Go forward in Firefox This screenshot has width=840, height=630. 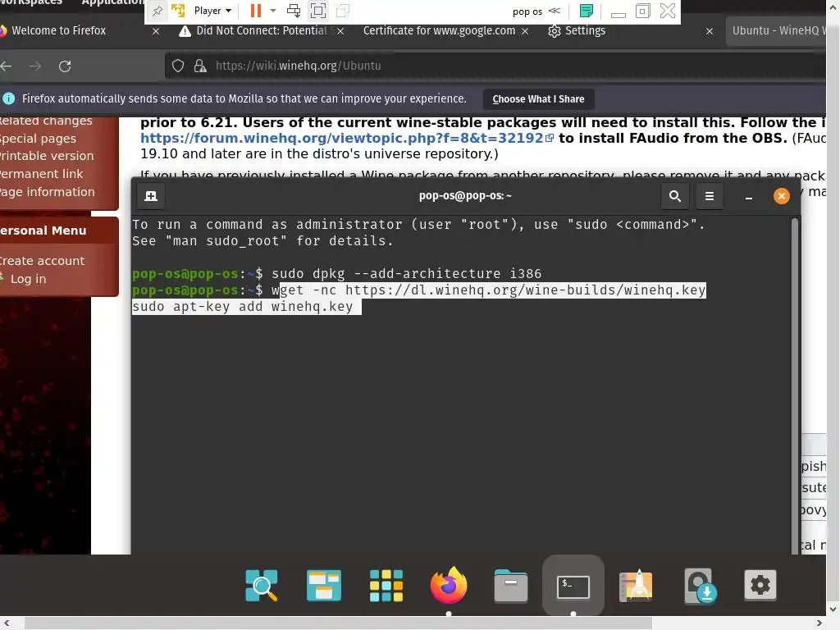pyautogui.click(x=35, y=66)
